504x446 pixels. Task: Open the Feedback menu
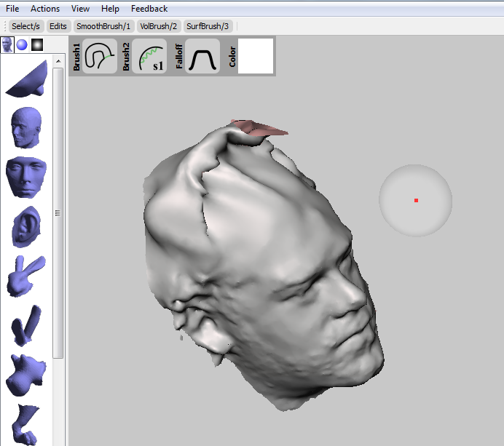(149, 9)
